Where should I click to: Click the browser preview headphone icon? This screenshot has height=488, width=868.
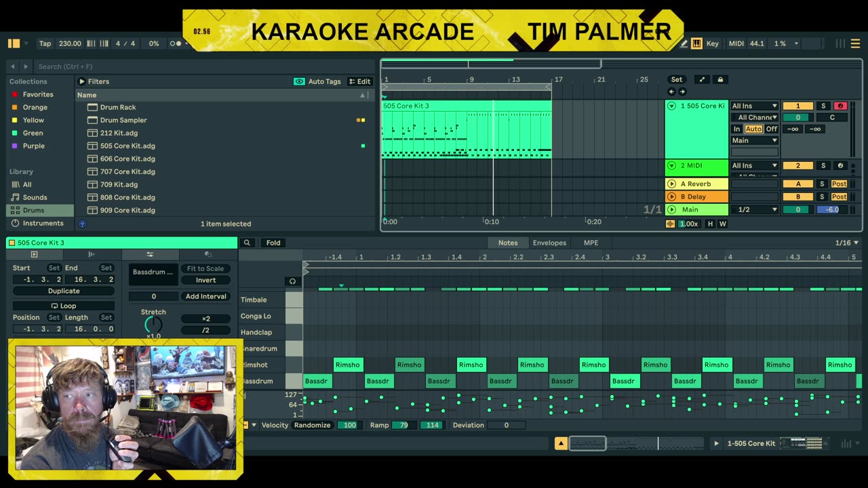82,224
